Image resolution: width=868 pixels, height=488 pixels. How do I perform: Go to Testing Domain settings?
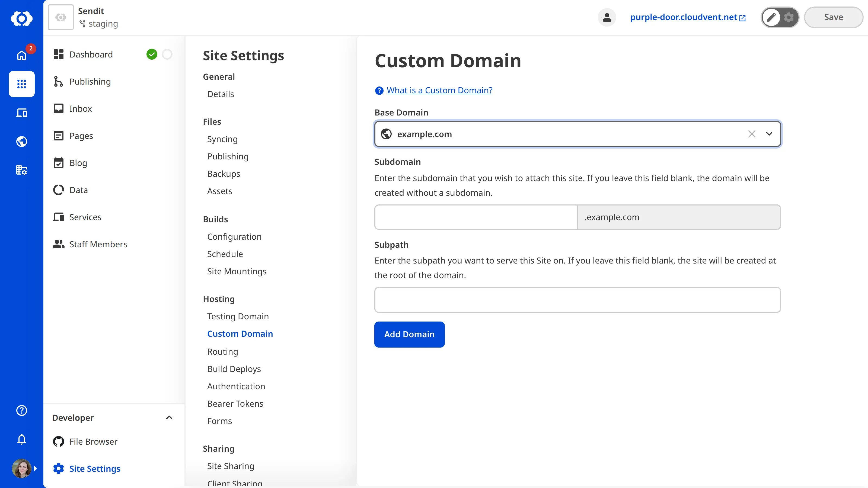pyautogui.click(x=238, y=316)
